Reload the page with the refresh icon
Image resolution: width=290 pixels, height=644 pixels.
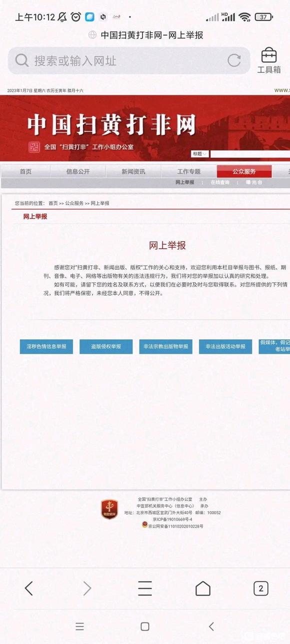[234, 60]
